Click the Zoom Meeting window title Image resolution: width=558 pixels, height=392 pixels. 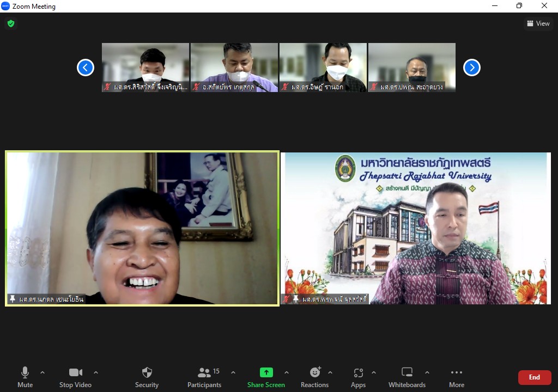[34, 7]
